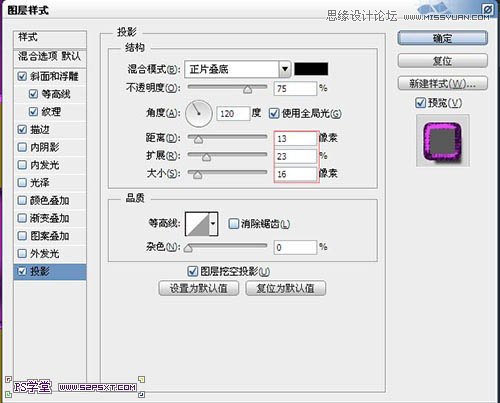This screenshot has height=403, width=500.
Task: Enable the 光泽 checkbox
Action: coord(22,182)
